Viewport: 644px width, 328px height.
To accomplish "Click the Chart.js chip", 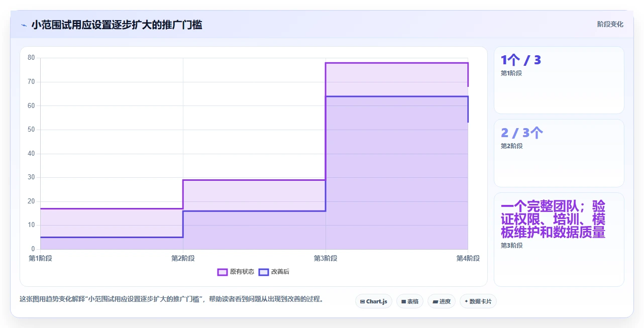I will point(374,301).
